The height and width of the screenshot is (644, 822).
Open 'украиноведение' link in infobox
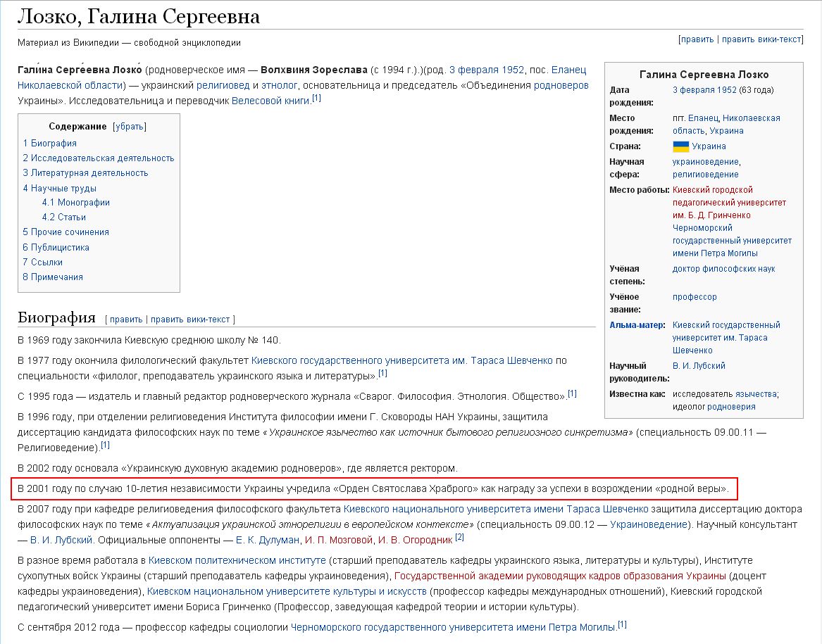tap(706, 161)
